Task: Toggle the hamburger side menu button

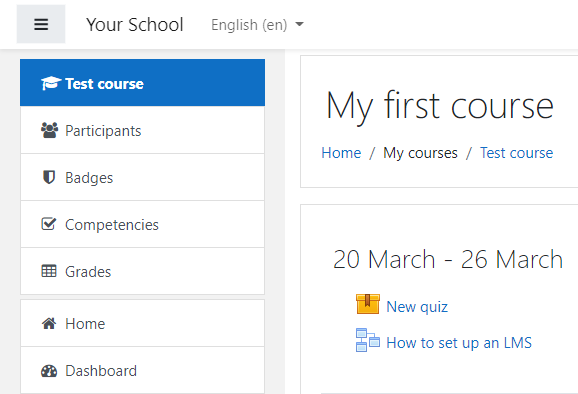Action: 41,24
